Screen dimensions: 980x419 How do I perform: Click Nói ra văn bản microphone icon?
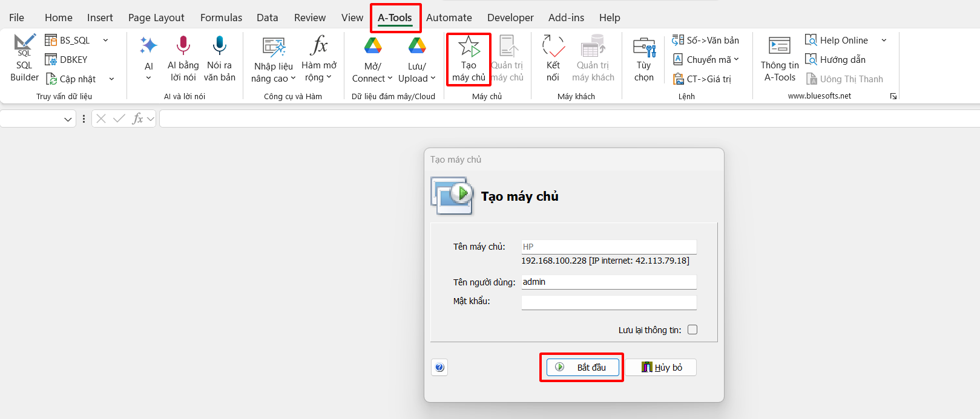tap(219, 45)
